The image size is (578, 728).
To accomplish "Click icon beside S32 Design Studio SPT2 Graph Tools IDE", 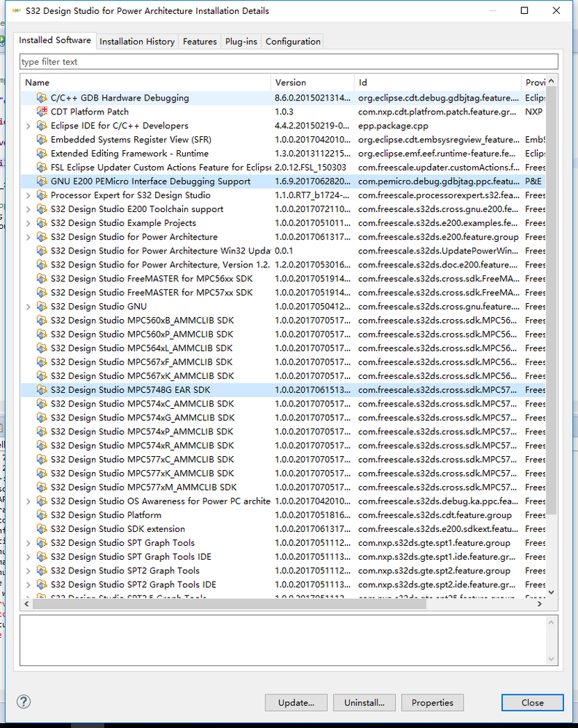I will pyautogui.click(x=42, y=585).
